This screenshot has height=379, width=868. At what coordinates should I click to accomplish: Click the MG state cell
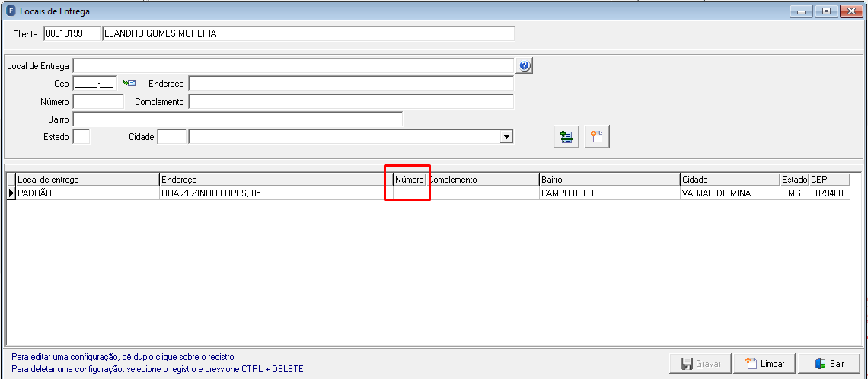pos(794,193)
